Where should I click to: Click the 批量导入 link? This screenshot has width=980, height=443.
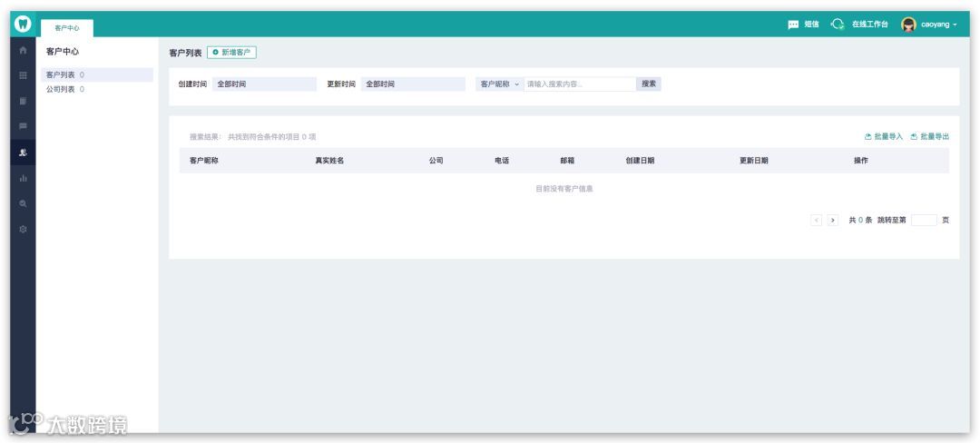884,136
